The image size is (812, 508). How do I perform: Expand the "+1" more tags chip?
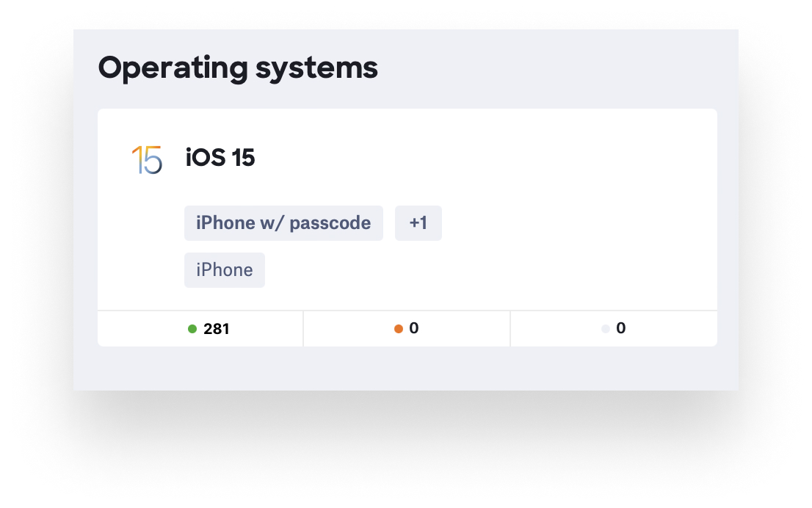tap(418, 223)
